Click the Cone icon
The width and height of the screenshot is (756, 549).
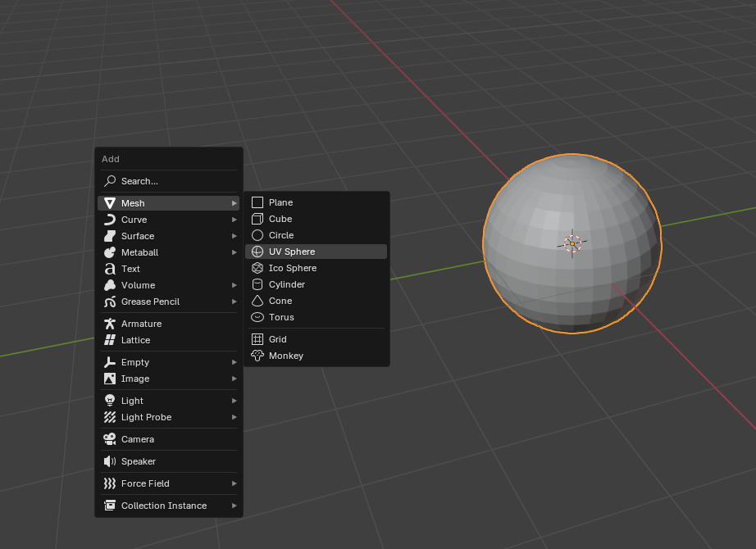(x=257, y=302)
